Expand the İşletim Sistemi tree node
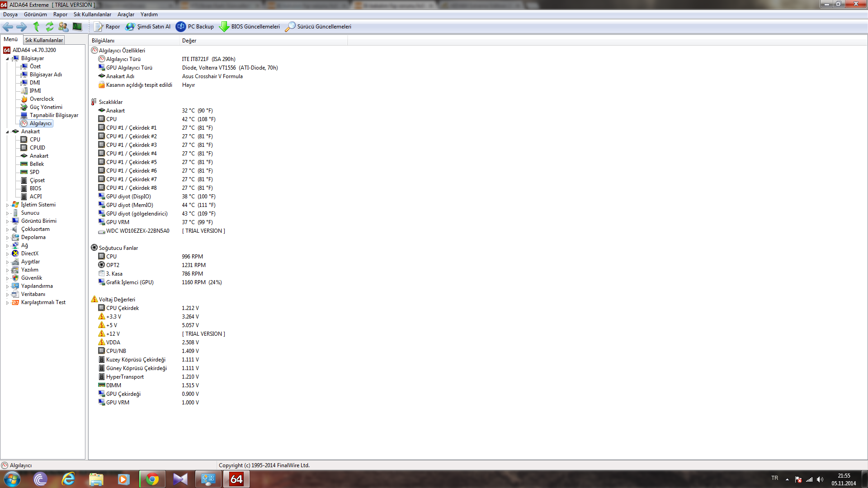The width and height of the screenshot is (868, 488). [7, 205]
